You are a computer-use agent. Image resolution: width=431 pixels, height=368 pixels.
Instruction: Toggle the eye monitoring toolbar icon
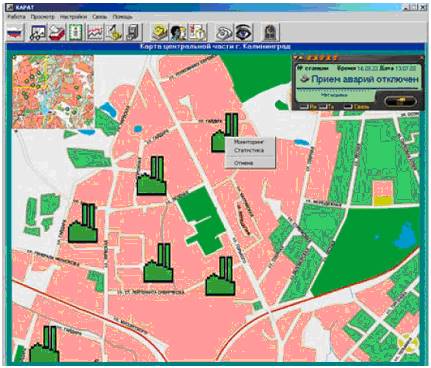[x=243, y=32]
